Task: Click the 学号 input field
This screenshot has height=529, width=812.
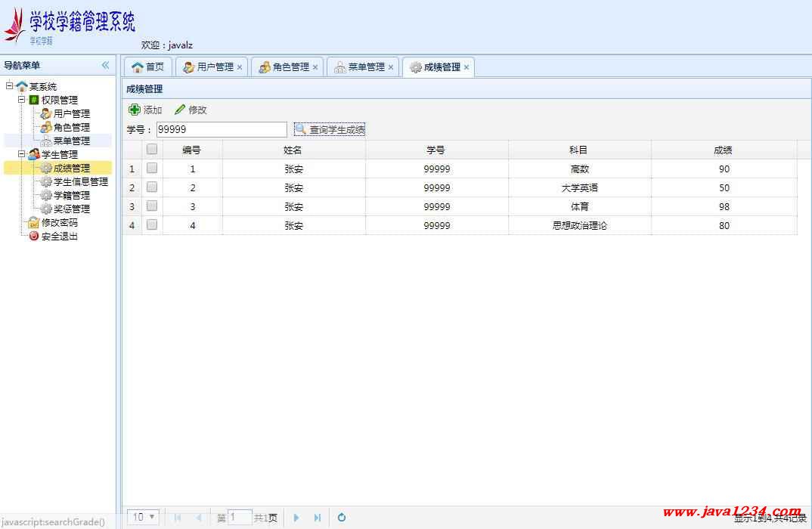Action: tap(221, 129)
